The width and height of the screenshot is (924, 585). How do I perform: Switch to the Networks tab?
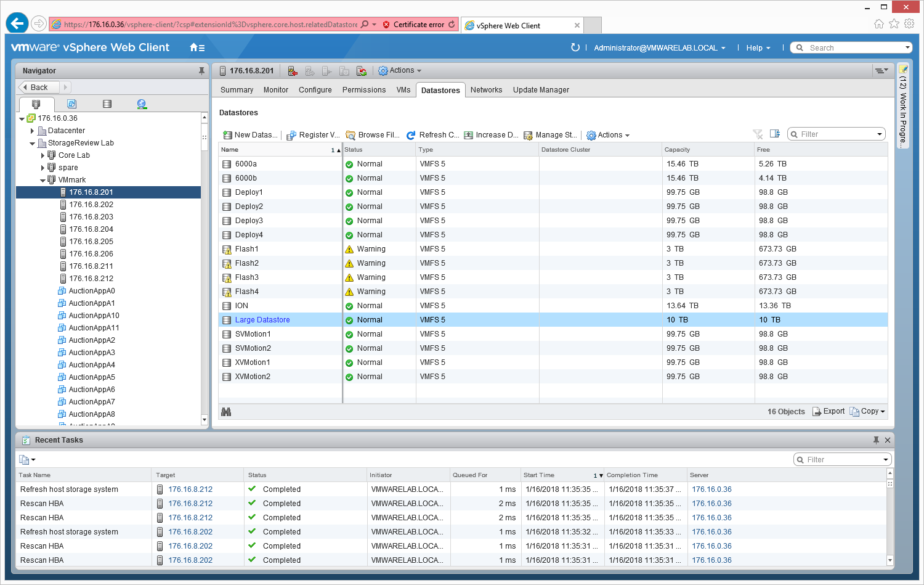[486, 90]
